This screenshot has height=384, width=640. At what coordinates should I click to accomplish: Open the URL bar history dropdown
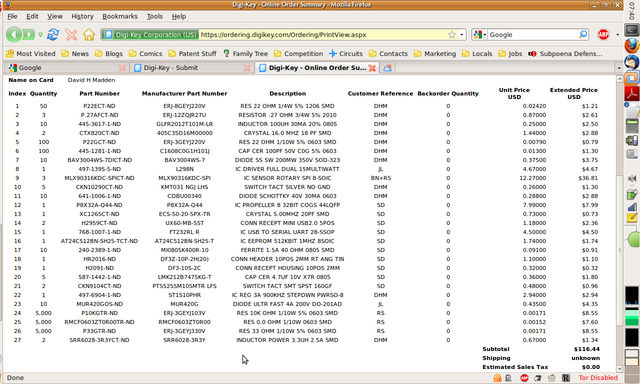coord(462,35)
